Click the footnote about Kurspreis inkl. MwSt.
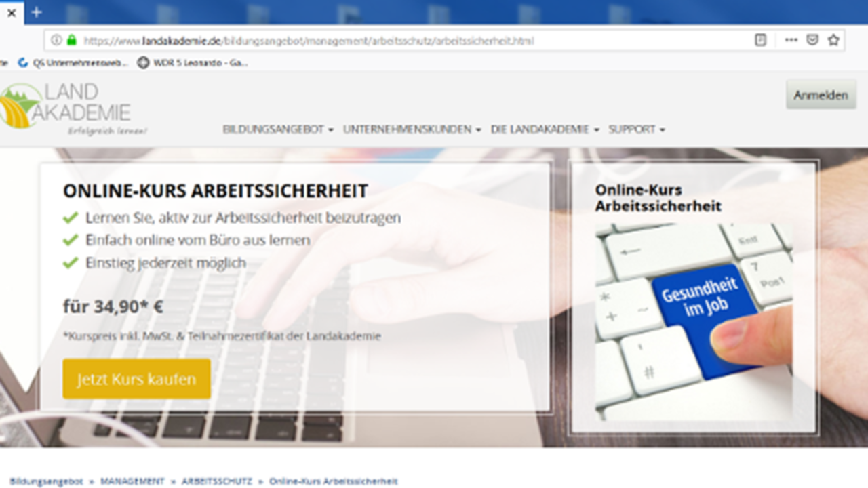The width and height of the screenshot is (868, 488). [222, 336]
